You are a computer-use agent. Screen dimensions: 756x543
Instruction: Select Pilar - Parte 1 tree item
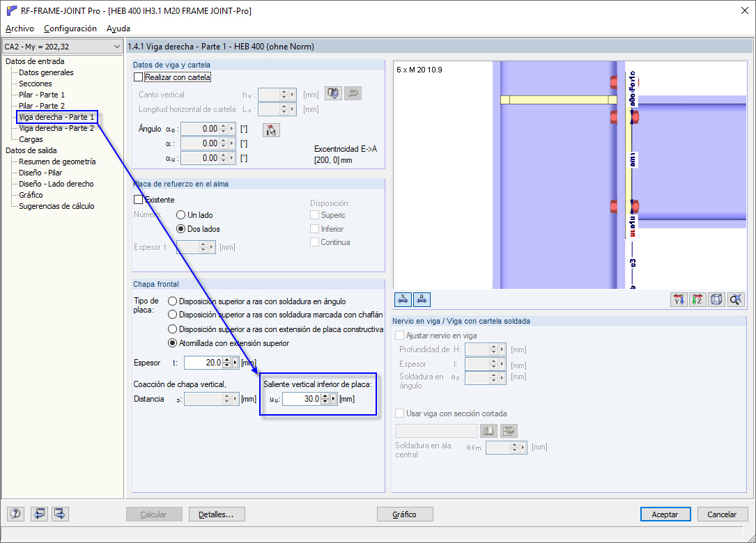pyautogui.click(x=42, y=95)
